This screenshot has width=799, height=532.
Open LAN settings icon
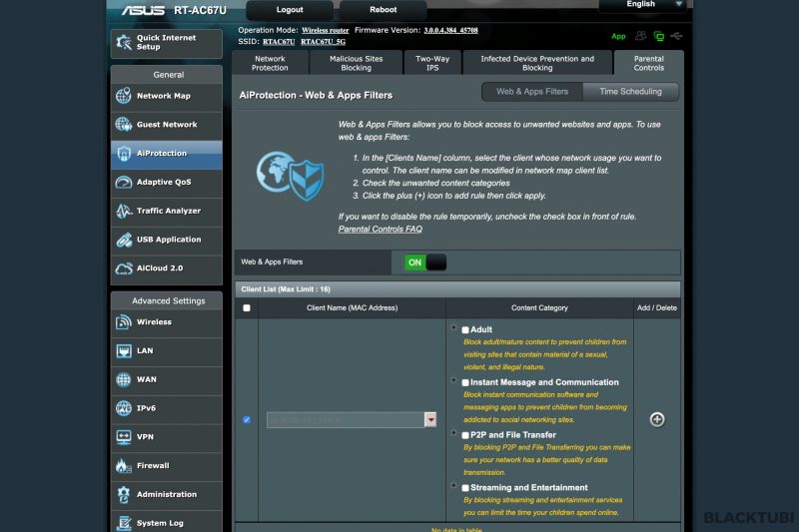[x=123, y=350]
